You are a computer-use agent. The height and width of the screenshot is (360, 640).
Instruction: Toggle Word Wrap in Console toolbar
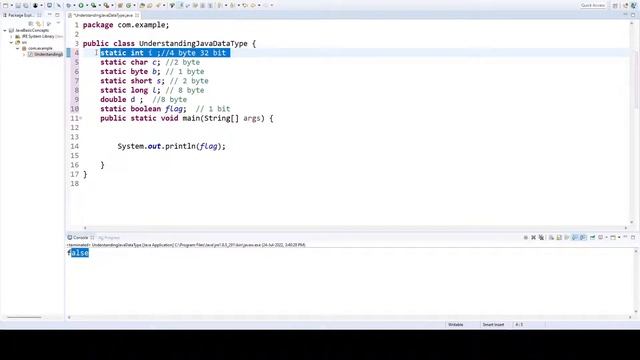(567, 237)
